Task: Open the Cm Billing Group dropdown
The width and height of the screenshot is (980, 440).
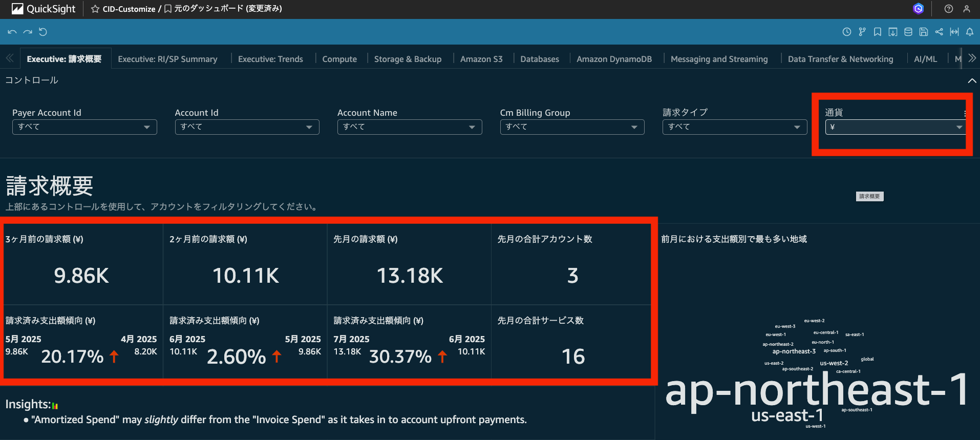Action: 572,127
